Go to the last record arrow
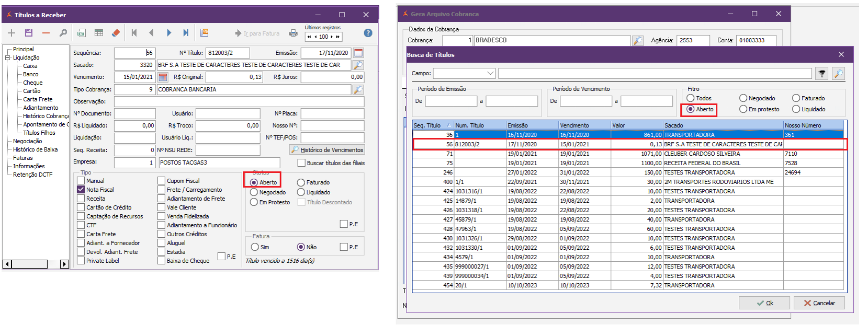Image resolution: width=868 pixels, height=325 pixels. [186, 33]
